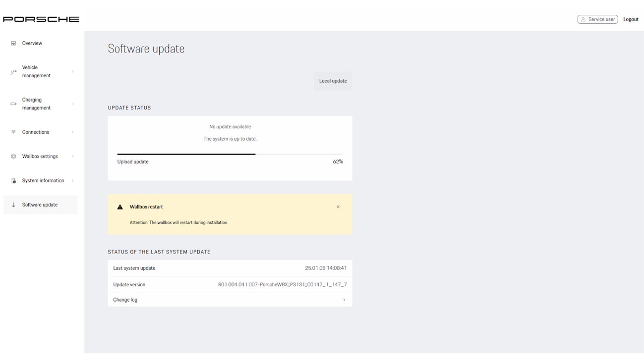Click the Service user account icon
Image resolution: width=644 pixels, height=362 pixels.
(583, 19)
